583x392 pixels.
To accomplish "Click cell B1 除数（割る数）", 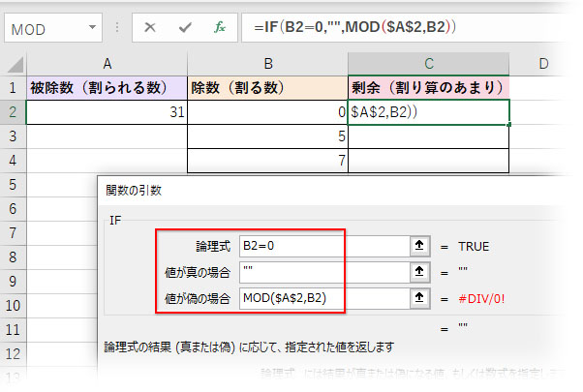I will 267,88.
